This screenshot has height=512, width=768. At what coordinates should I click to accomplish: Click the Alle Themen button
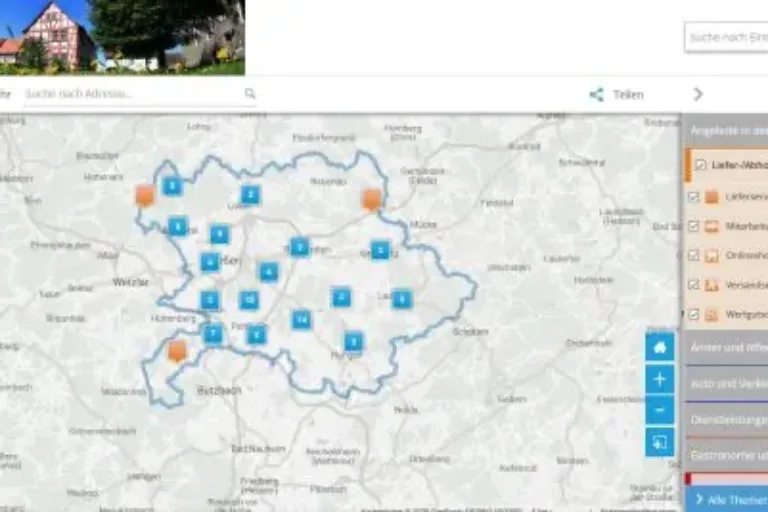728,499
